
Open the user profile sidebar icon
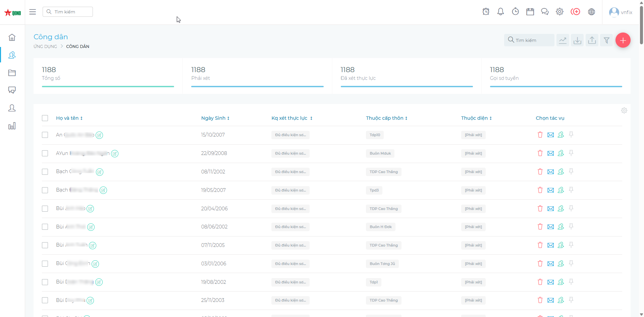(x=12, y=108)
